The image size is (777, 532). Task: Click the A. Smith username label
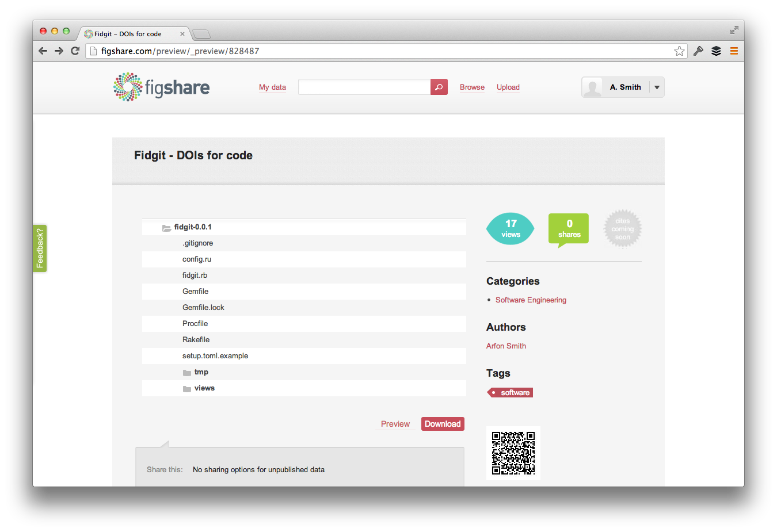pos(626,87)
